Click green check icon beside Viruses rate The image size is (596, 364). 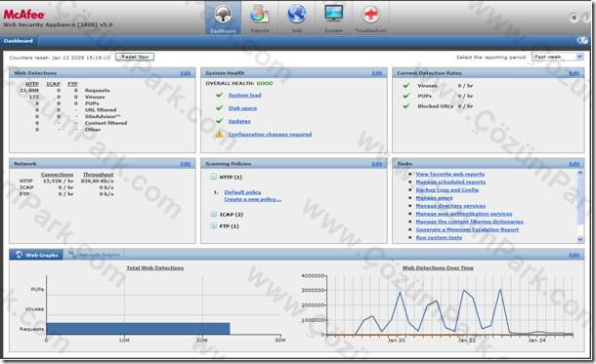click(406, 86)
